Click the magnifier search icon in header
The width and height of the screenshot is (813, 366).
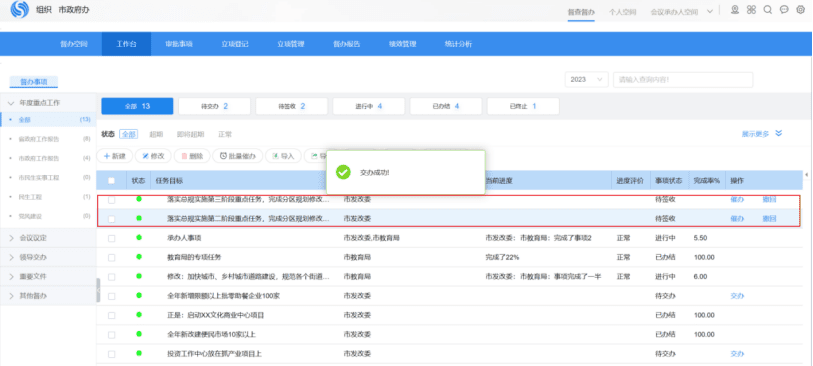(x=768, y=10)
